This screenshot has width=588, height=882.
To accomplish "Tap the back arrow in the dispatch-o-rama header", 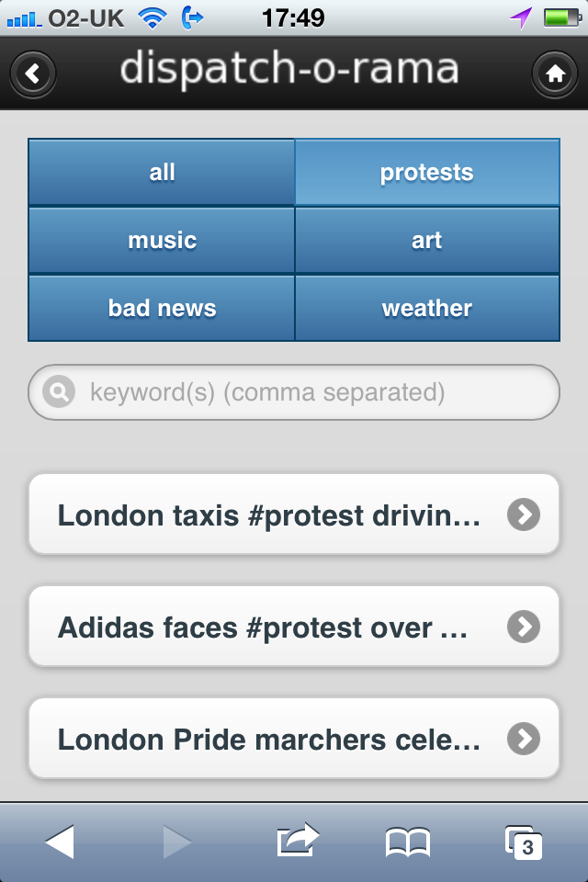I will (x=33, y=73).
